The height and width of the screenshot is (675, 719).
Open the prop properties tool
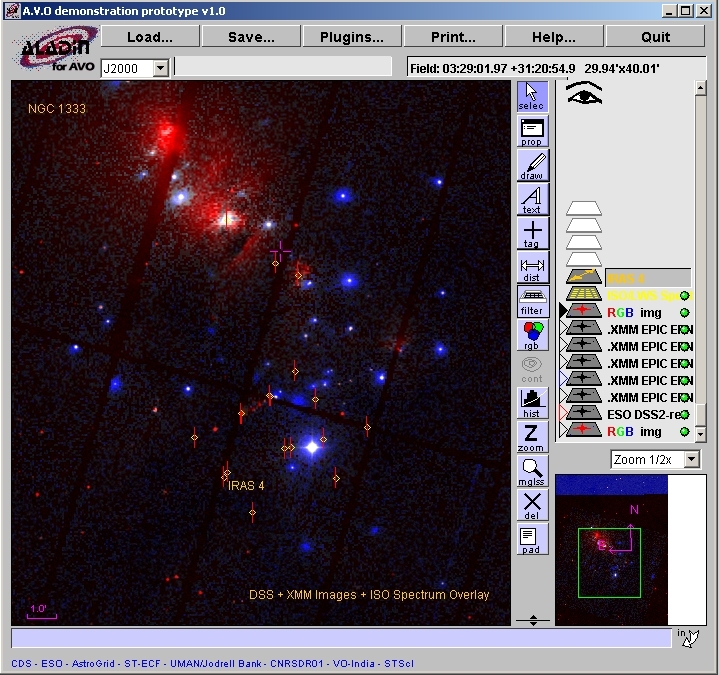531,131
